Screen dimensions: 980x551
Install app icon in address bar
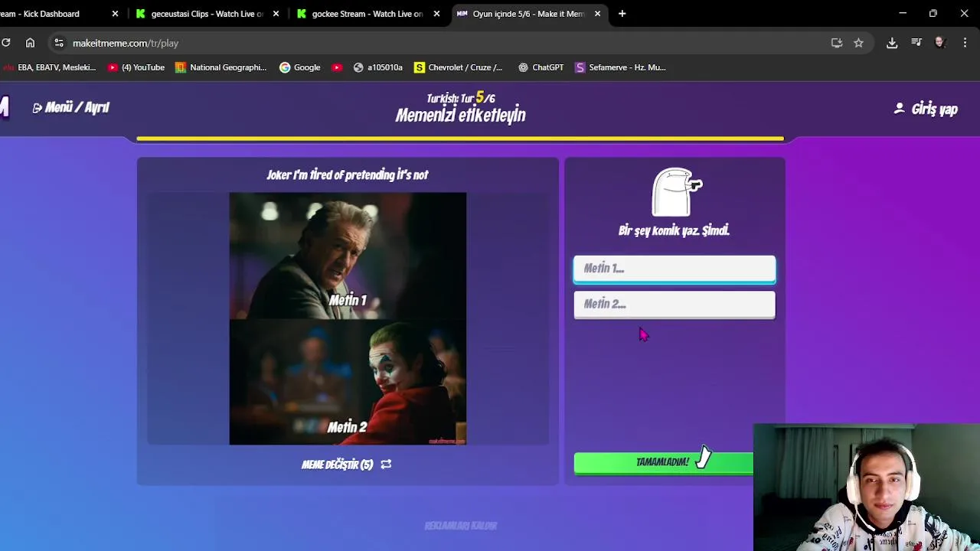(x=837, y=43)
